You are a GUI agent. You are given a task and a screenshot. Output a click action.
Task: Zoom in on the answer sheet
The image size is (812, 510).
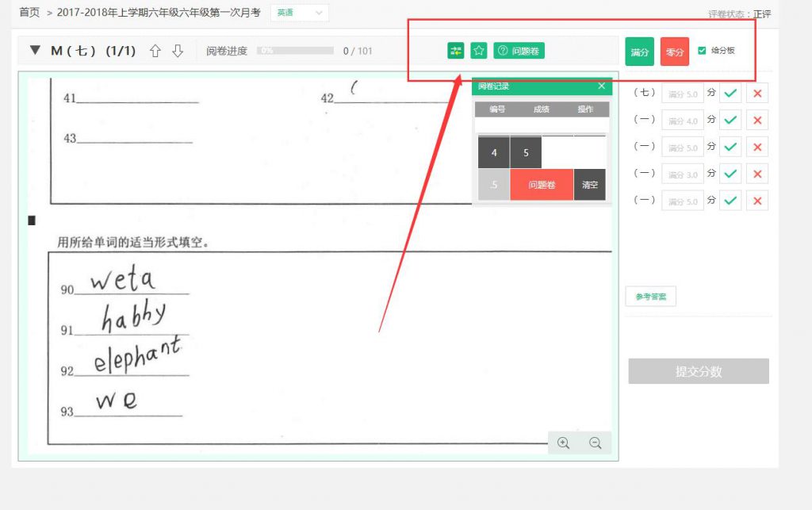(564, 443)
